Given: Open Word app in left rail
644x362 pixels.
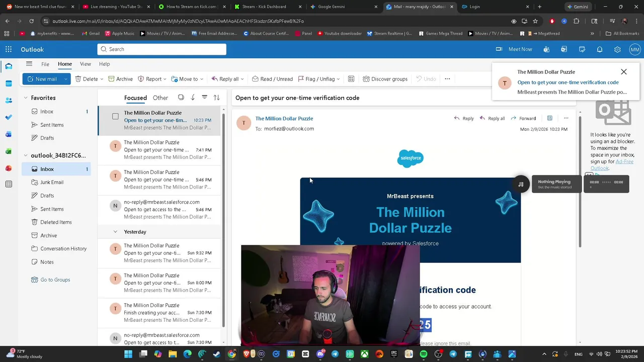Looking at the screenshot, I should point(9,134).
